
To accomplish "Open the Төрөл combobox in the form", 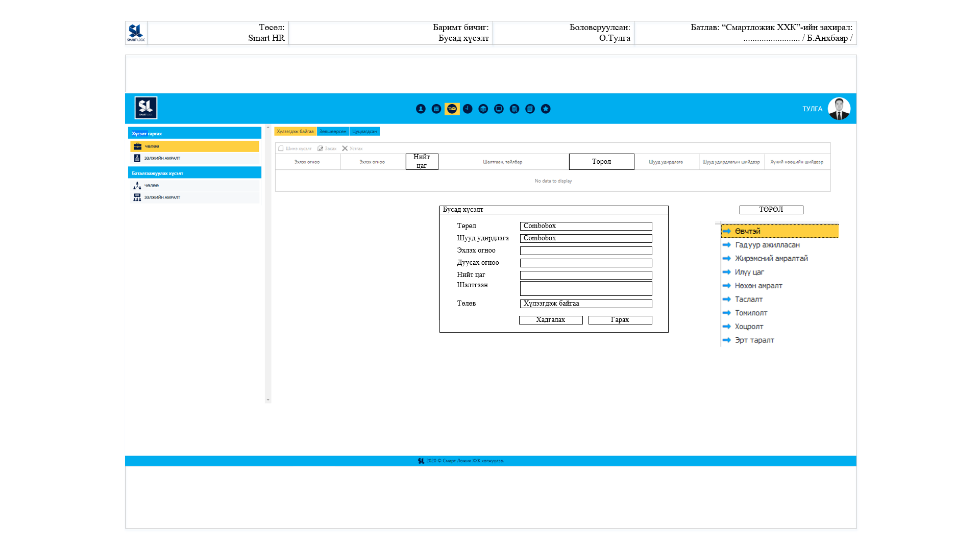I will coord(586,226).
